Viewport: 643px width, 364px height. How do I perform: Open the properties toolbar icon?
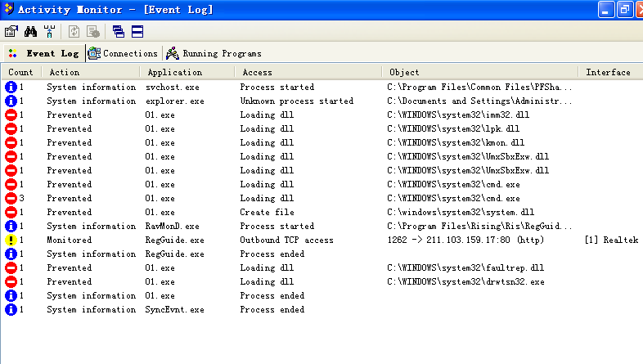[x=11, y=32]
